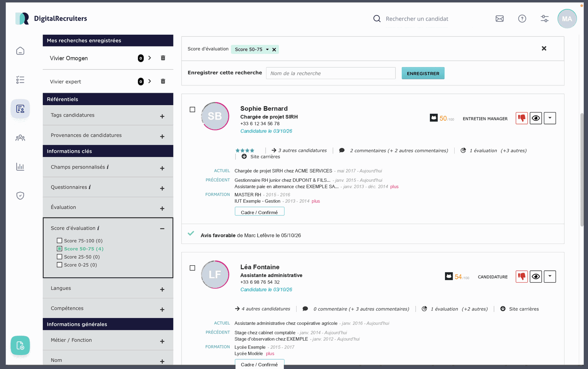
Task: Open actions dropdown for Sophie Bernard
Action: [x=550, y=118]
